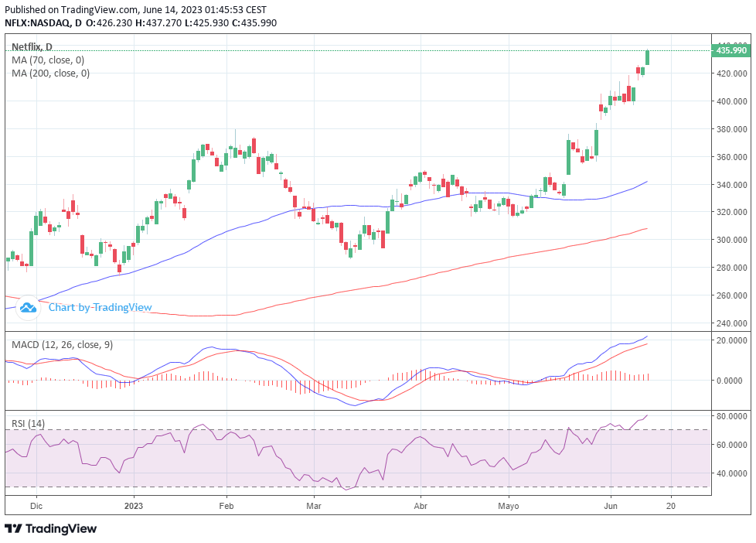Image resolution: width=756 pixels, height=543 pixels.
Task: Click the 320.000 price axis label
Action: click(x=731, y=212)
